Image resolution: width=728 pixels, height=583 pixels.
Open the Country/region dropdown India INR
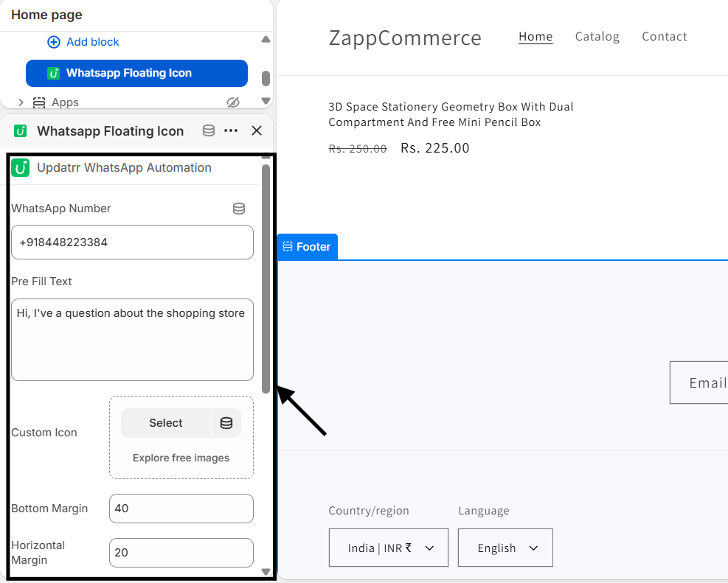pos(388,548)
